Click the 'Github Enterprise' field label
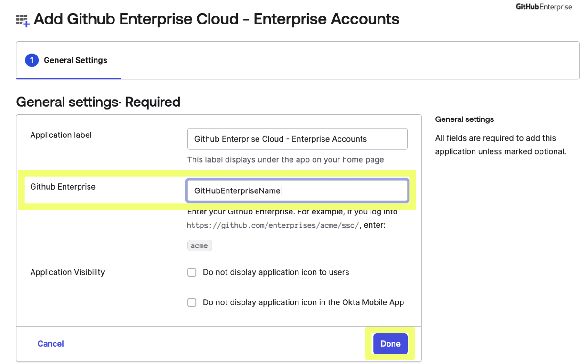The image size is (588, 364). [x=63, y=187]
